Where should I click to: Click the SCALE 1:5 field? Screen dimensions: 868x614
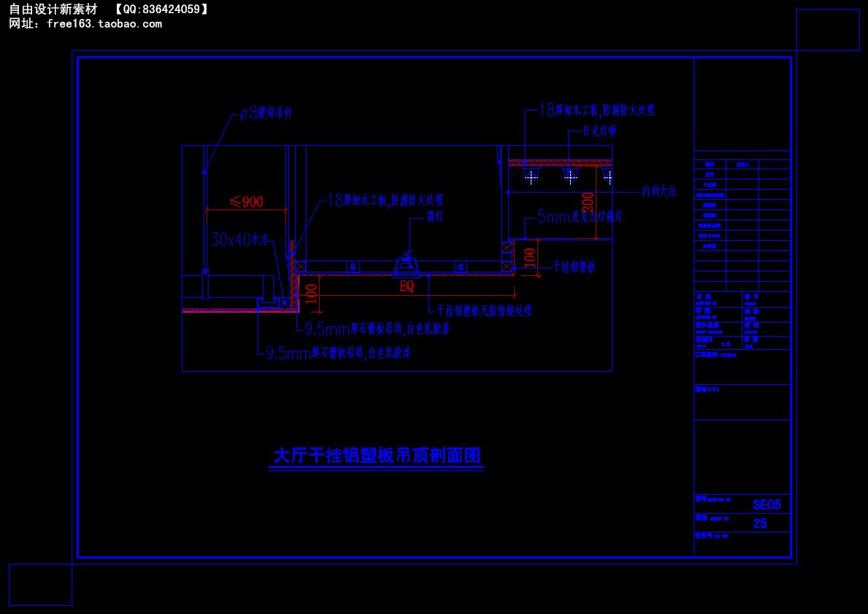[x=726, y=344]
